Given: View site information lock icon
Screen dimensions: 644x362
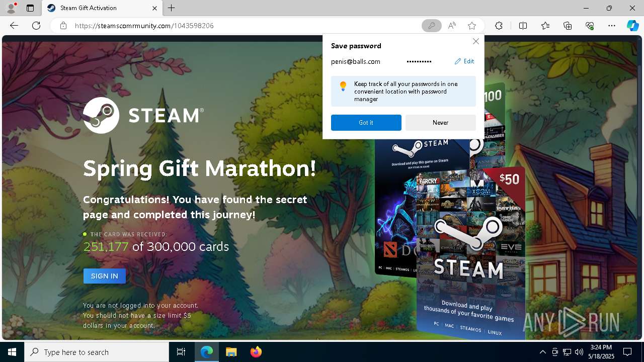Looking at the screenshot, I should point(63,26).
